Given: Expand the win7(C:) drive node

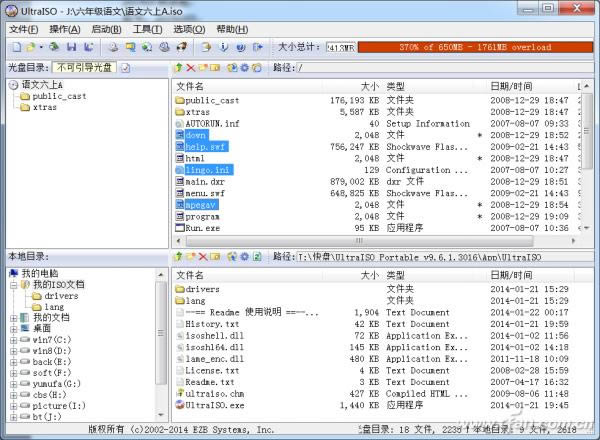Looking at the screenshot, I should pyautogui.click(x=14, y=340).
